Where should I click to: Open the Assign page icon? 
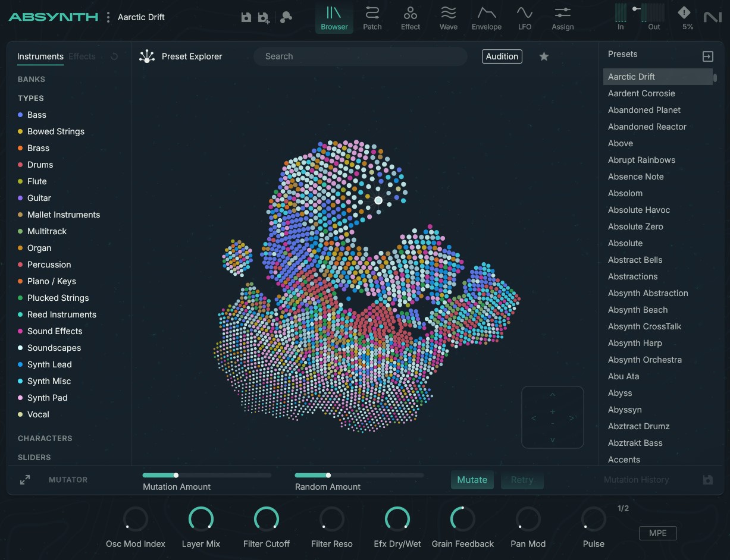pyautogui.click(x=562, y=18)
